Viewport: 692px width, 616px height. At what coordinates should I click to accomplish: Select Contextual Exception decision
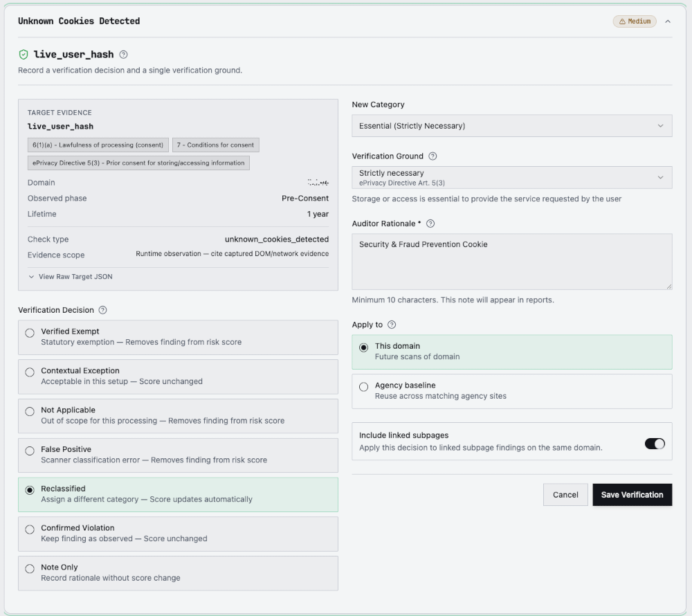pyautogui.click(x=178, y=377)
